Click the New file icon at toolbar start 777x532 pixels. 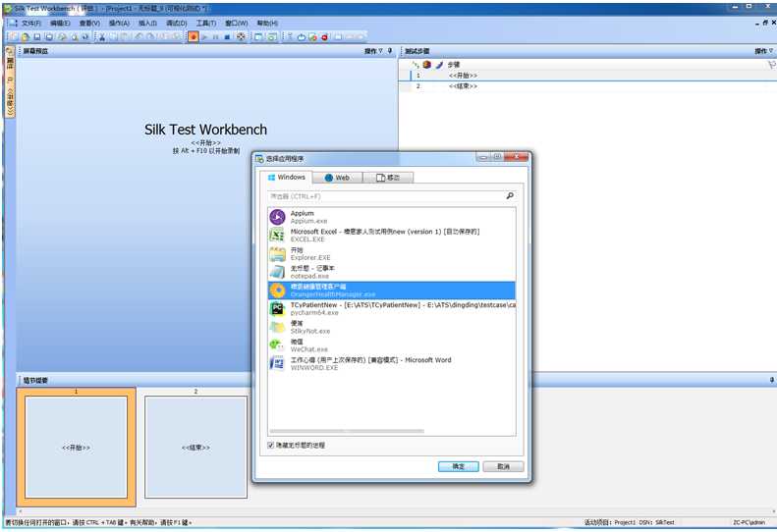(14, 37)
